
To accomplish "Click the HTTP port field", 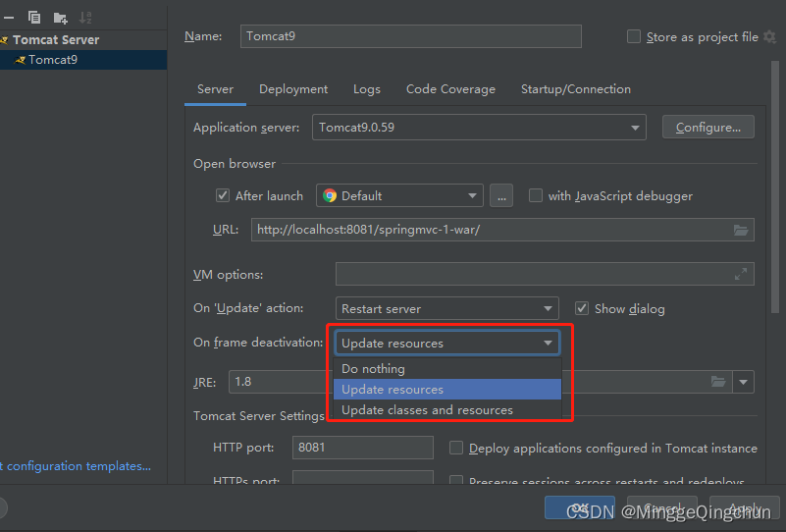I will coord(362,448).
